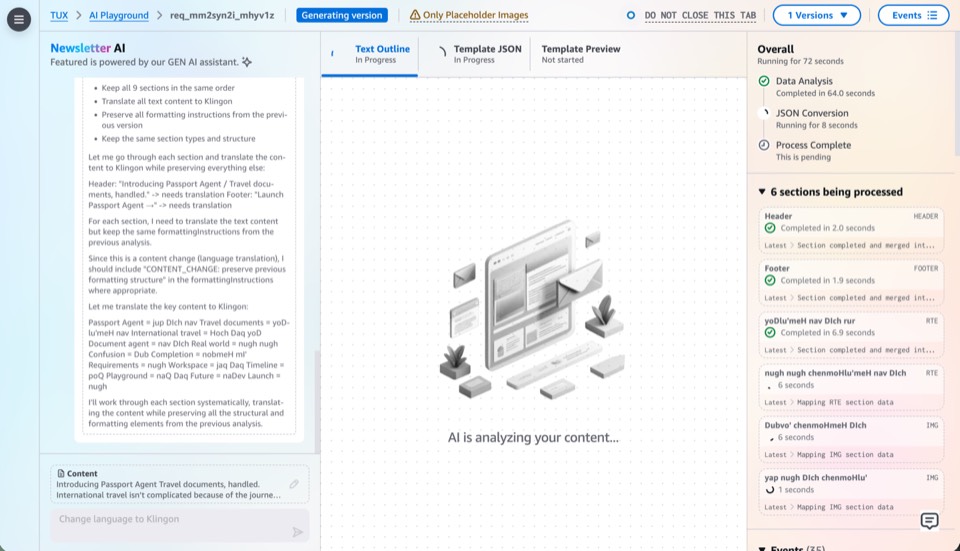The image size is (960, 551).
Task: Select the nugh nugh chenmoHlu'meH nav Dlch section
Action: pyautogui.click(x=851, y=388)
